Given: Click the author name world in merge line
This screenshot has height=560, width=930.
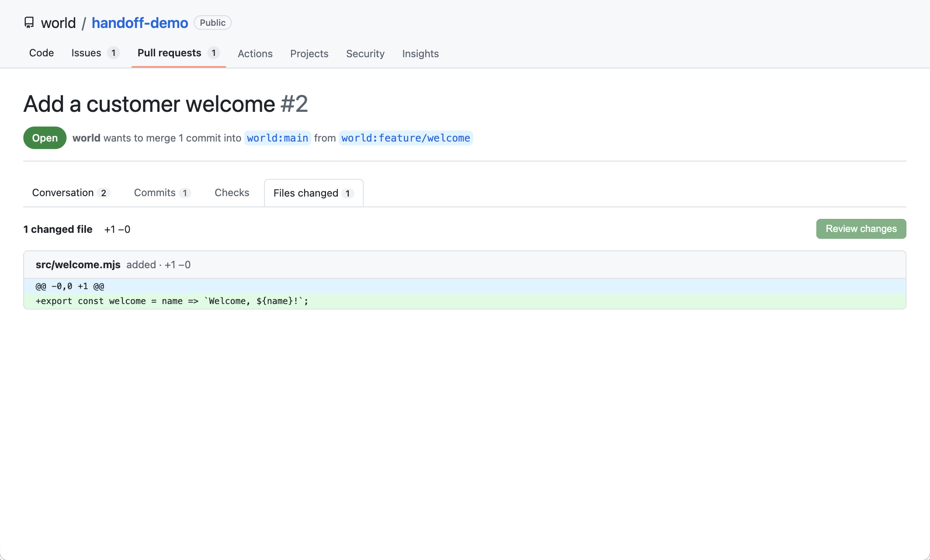Looking at the screenshot, I should [87, 138].
